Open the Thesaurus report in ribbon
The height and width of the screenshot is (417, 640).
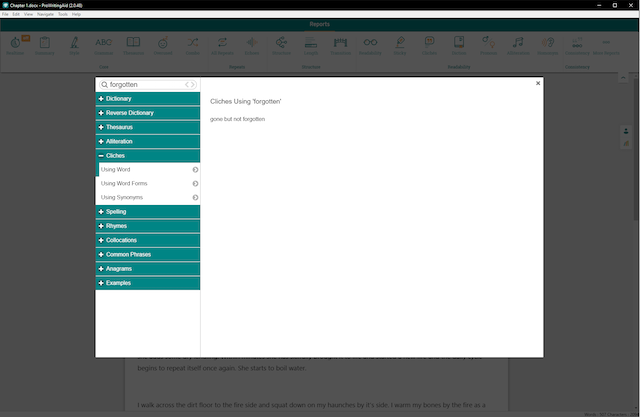tap(133, 45)
